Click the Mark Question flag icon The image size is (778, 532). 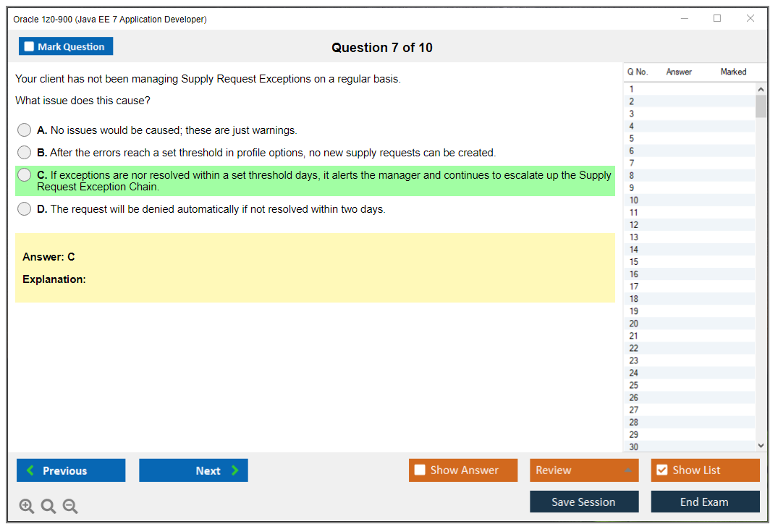coord(29,46)
